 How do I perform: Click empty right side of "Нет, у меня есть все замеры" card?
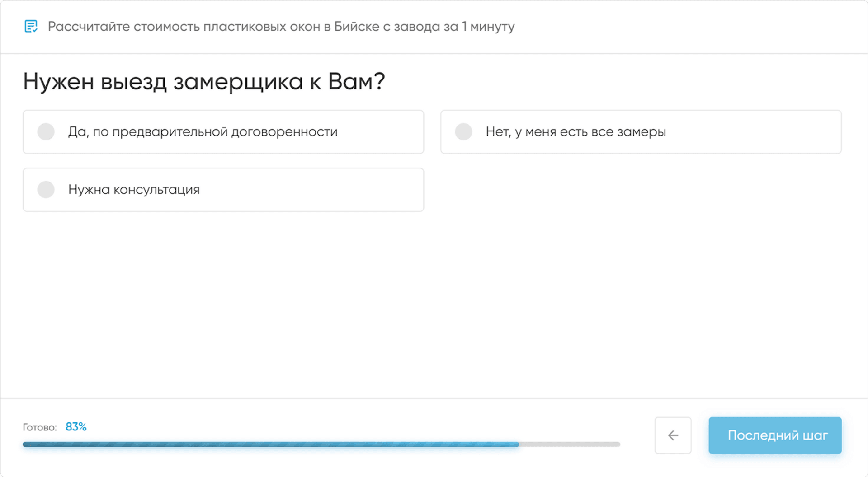pos(769,132)
